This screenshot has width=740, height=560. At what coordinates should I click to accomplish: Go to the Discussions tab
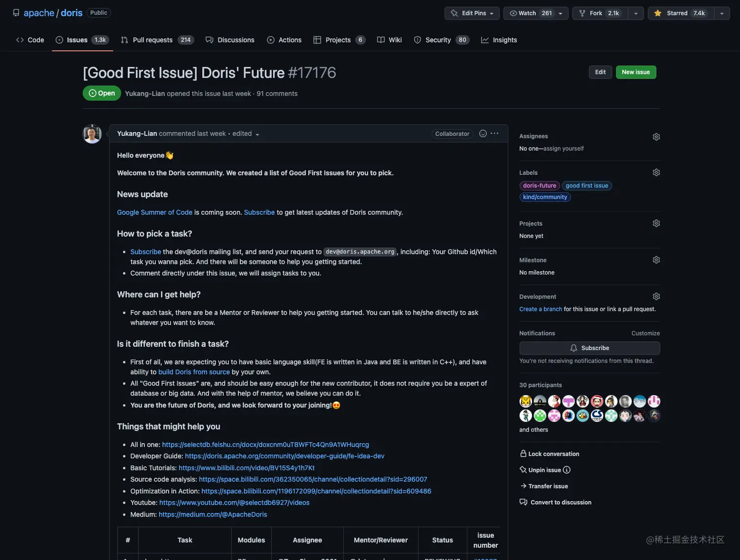(230, 40)
